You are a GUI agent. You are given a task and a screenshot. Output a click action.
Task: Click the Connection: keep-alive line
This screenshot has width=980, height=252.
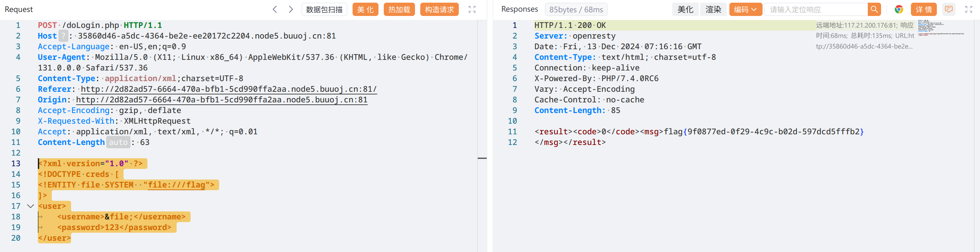coord(587,68)
